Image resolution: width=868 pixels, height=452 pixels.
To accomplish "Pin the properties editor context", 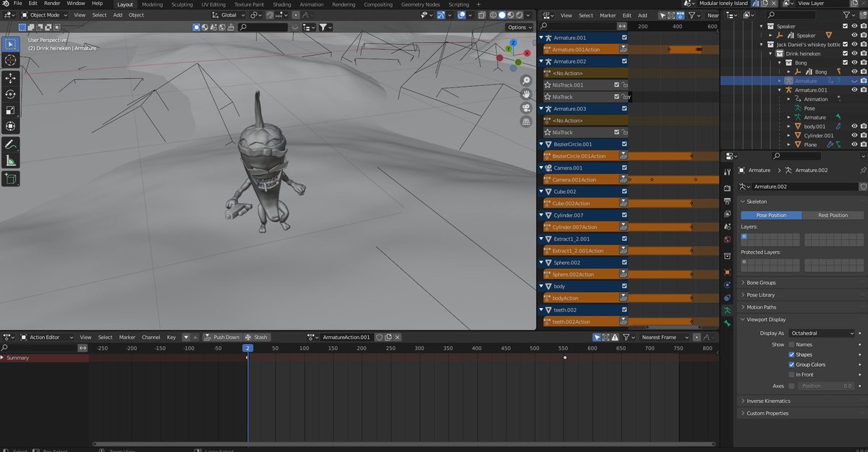I will [x=862, y=170].
